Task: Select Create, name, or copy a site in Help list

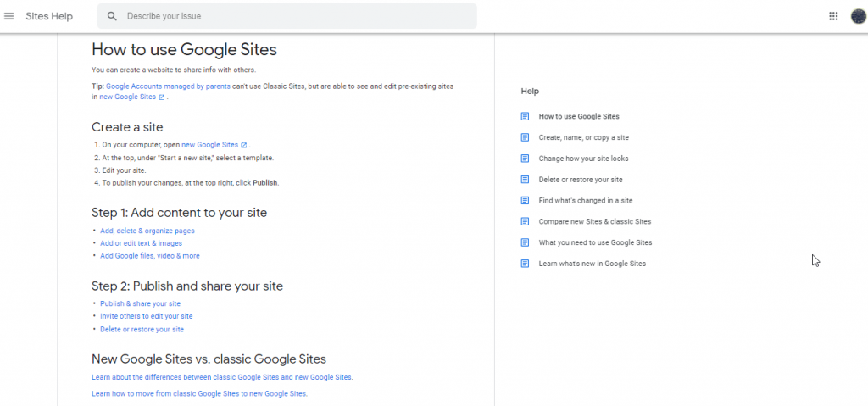Action: (583, 137)
